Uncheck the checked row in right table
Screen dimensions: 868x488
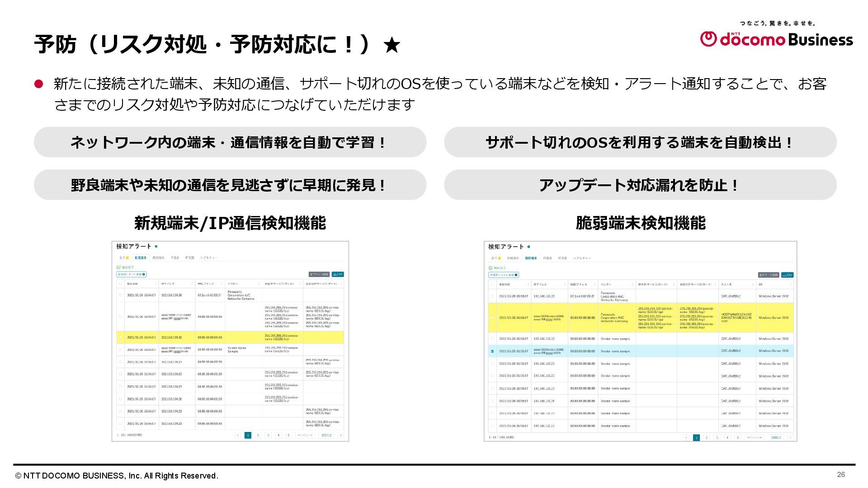point(492,351)
